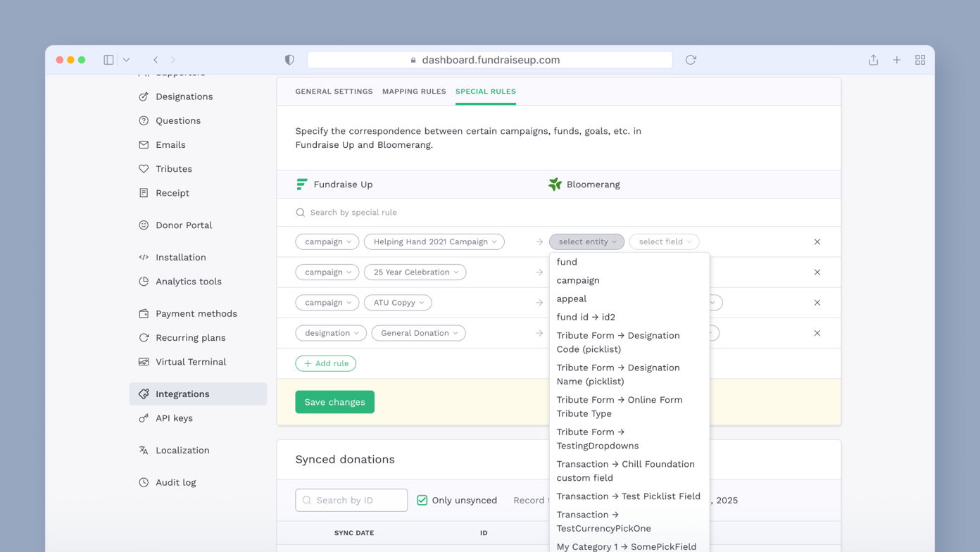Open the Helping Hand 2021 Campaign dropdown
This screenshot has height=552, width=980.
434,241
